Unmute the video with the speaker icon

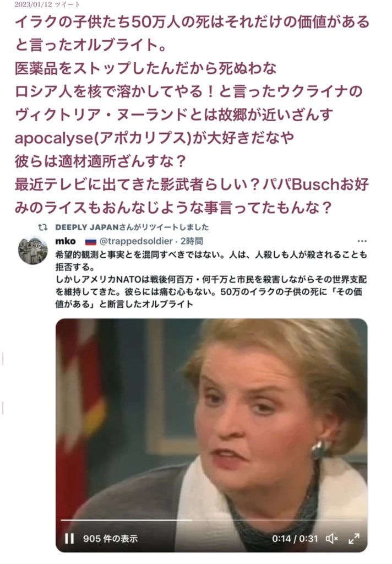point(331,539)
